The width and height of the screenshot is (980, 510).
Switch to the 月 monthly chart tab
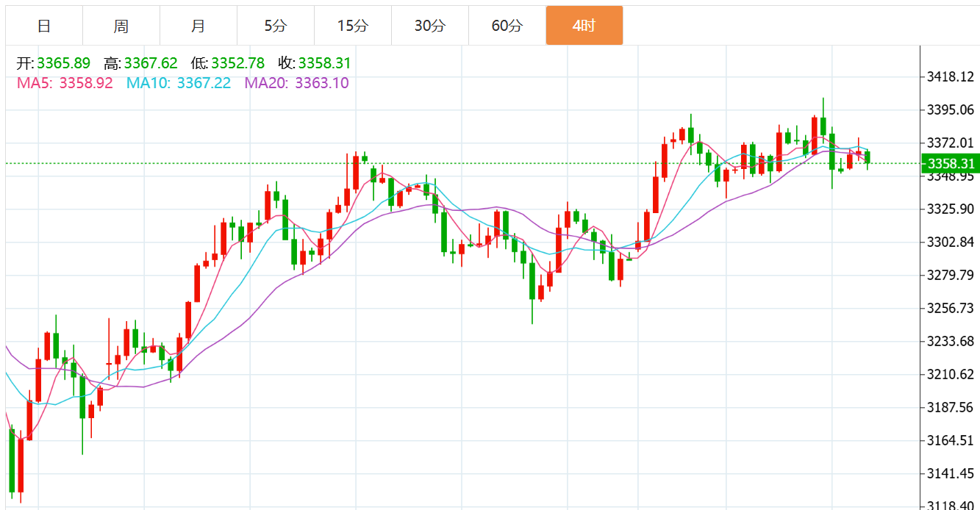point(198,26)
